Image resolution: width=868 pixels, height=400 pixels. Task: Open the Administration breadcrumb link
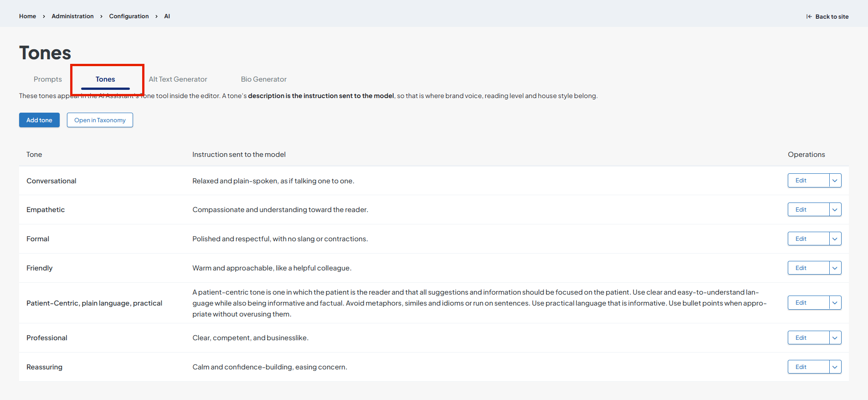tap(72, 16)
